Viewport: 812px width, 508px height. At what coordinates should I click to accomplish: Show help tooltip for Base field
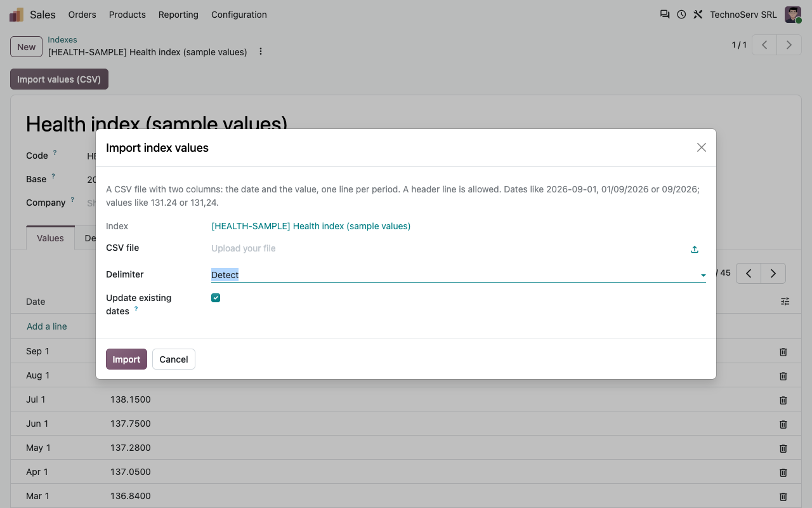click(x=53, y=177)
